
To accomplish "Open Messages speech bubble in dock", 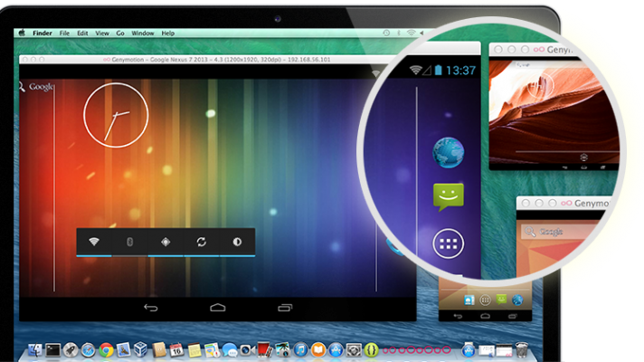I will click(x=230, y=350).
